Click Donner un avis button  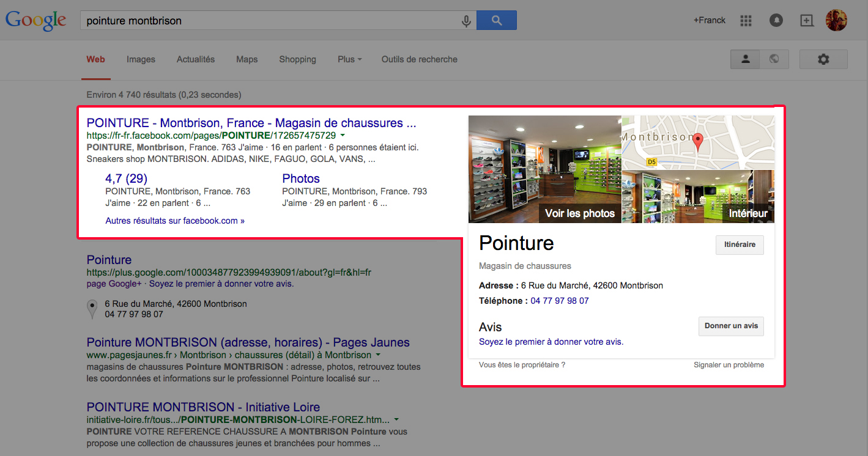point(731,326)
